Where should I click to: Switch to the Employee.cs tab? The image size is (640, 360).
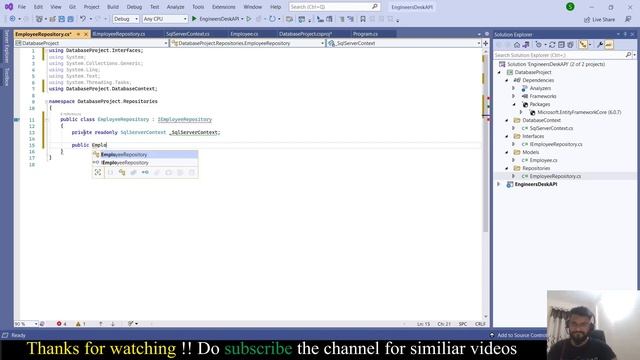244,34
